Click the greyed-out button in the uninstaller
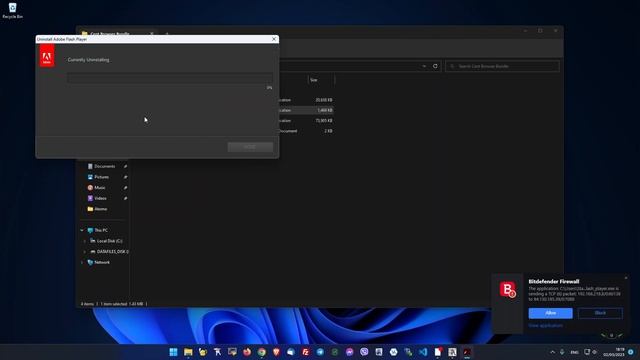Image resolution: width=640 pixels, height=360 pixels. tap(250, 147)
